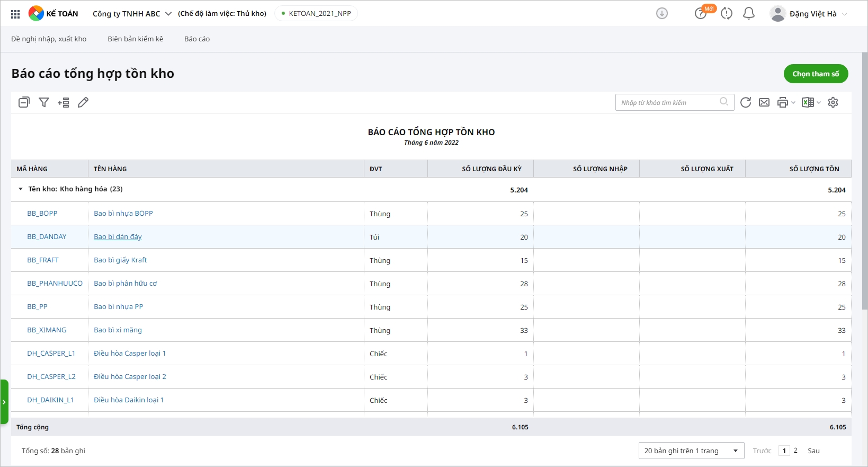Click the 'Chọn tham số' button

point(816,74)
